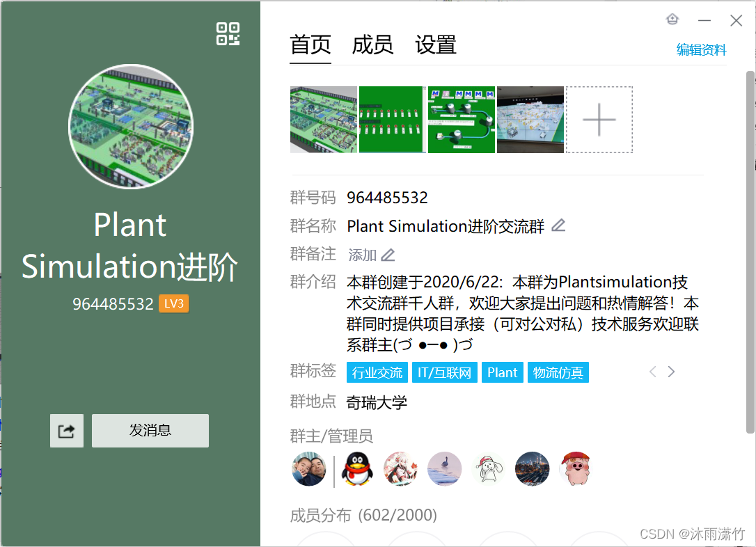Click the share group icon button

pyautogui.click(x=67, y=430)
